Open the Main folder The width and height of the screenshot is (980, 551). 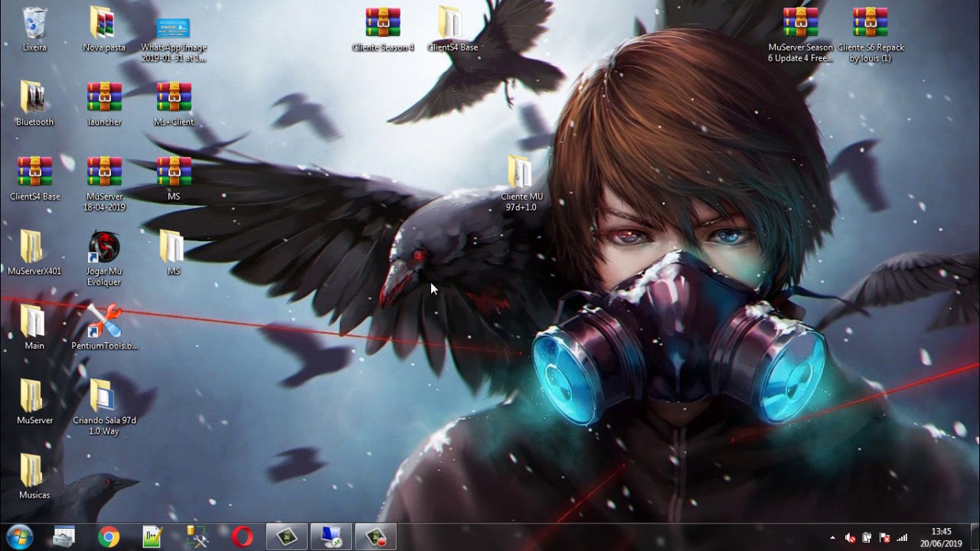[34, 327]
